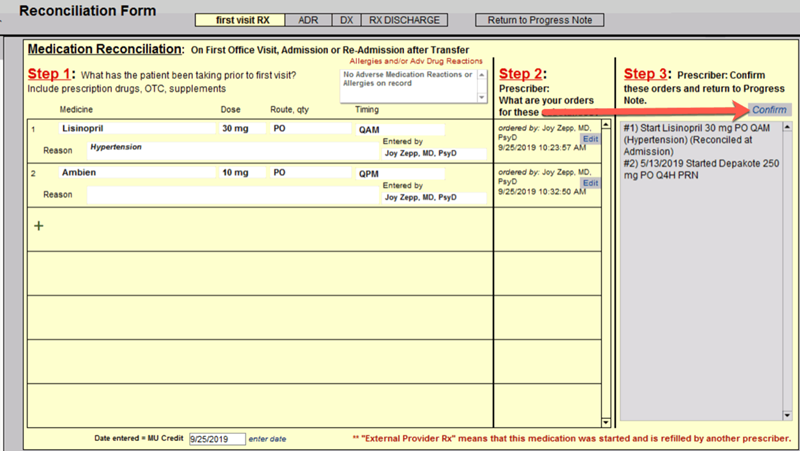The height and width of the screenshot is (451, 800).
Task: Select the 30 mg dose field
Action: pyautogui.click(x=240, y=129)
